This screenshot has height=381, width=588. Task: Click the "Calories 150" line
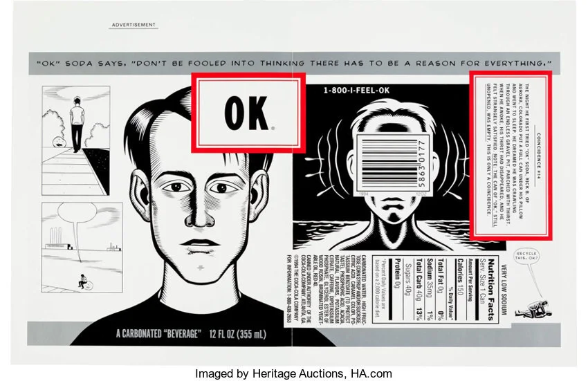click(x=459, y=277)
